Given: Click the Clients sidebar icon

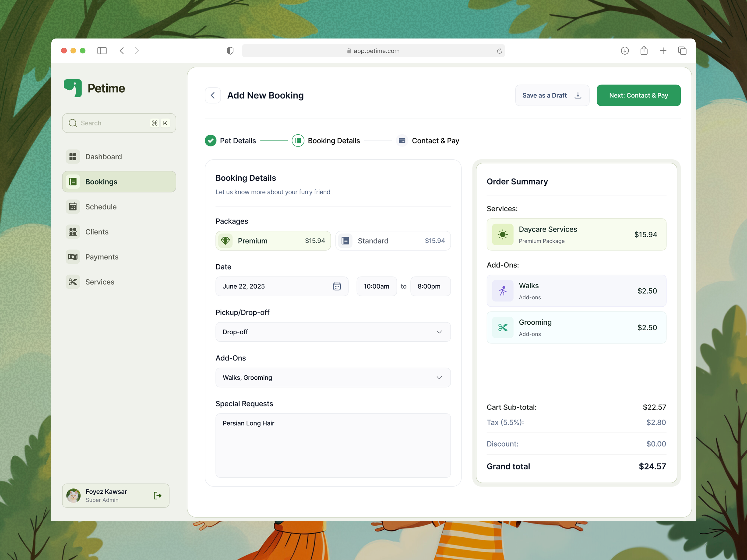Looking at the screenshot, I should coord(73,231).
